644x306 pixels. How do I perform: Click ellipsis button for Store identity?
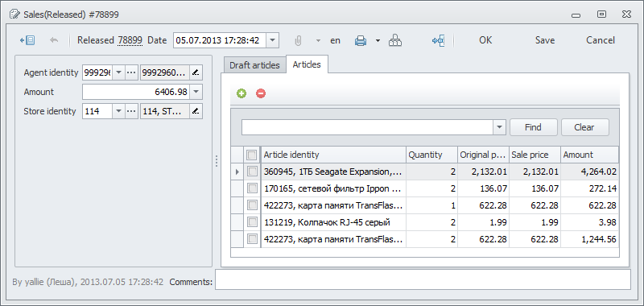click(x=131, y=111)
